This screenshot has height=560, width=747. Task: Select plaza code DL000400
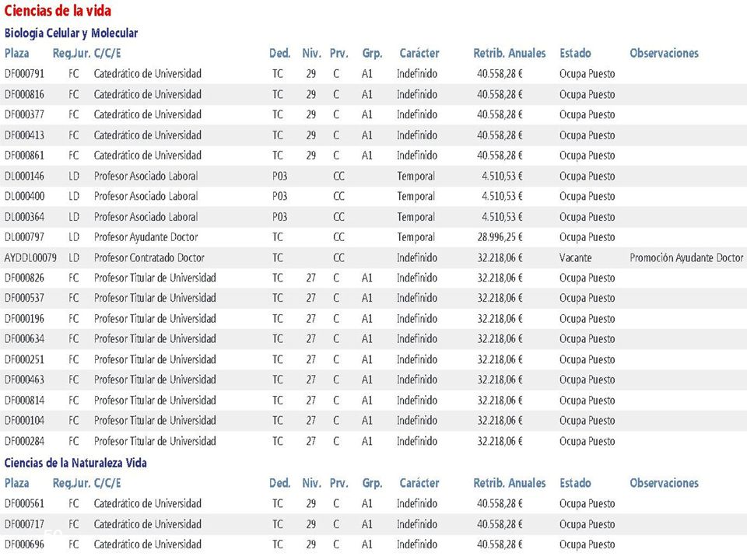tap(24, 196)
